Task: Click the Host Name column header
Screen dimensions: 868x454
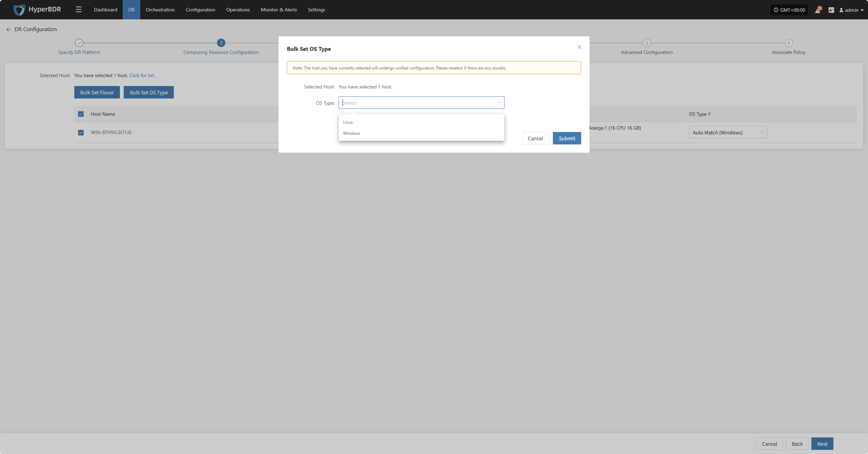Action: coord(103,114)
